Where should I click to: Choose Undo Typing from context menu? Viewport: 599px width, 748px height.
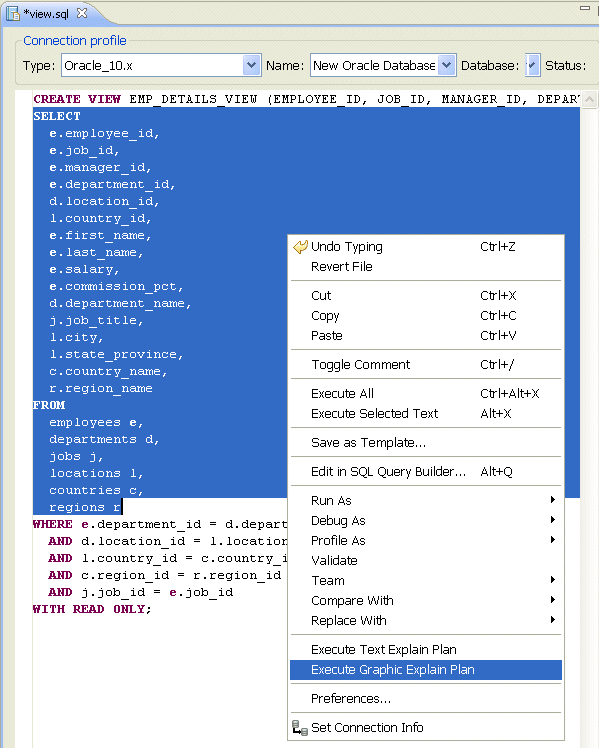tap(426, 247)
